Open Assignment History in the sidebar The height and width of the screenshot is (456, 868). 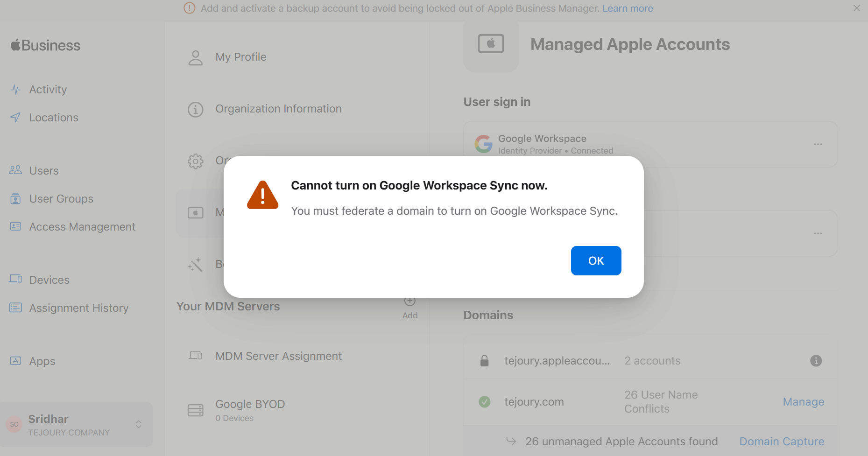(x=78, y=308)
